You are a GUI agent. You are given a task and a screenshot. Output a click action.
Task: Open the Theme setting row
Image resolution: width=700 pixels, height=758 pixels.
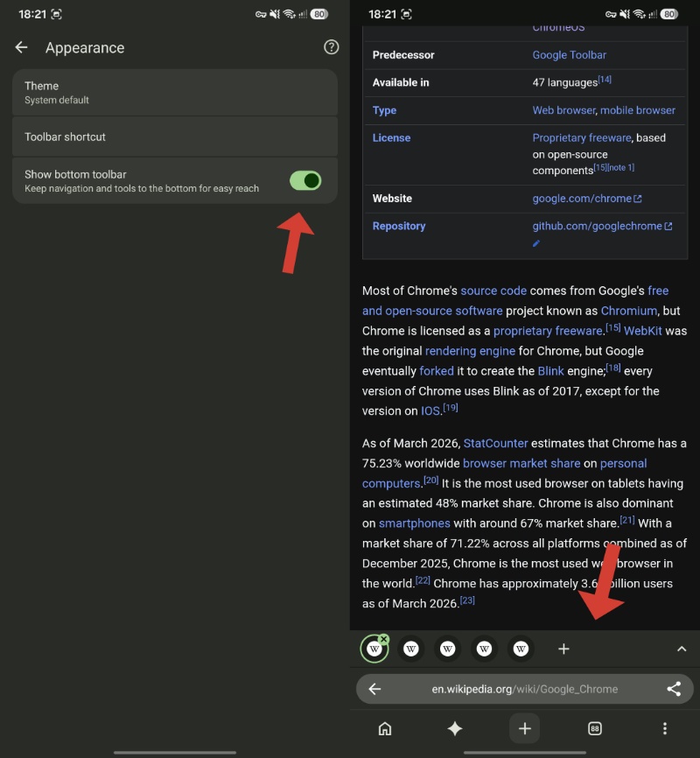click(175, 93)
